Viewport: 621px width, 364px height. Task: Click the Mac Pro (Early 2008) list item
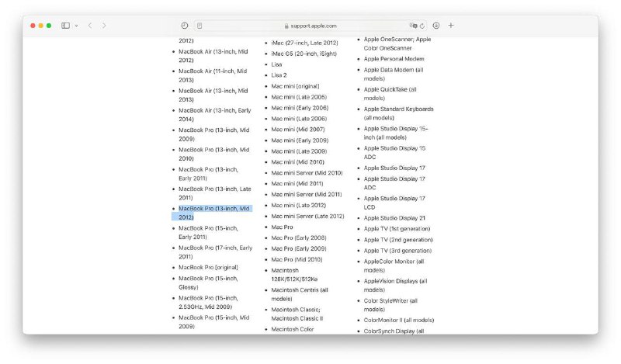[x=299, y=237]
